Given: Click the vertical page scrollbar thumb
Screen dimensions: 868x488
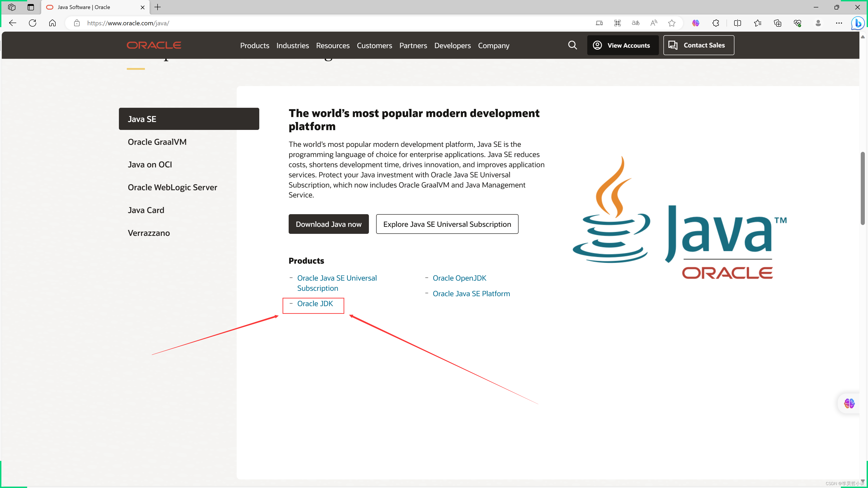Looking at the screenshot, I should point(862,188).
